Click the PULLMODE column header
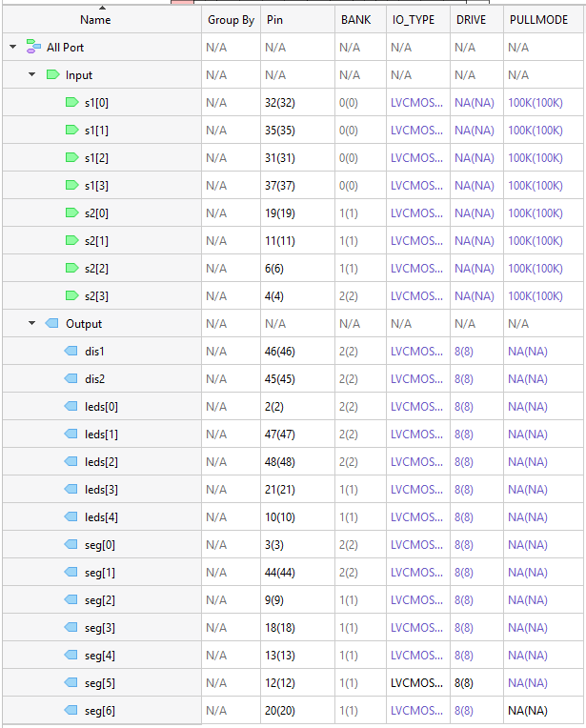 (x=538, y=20)
